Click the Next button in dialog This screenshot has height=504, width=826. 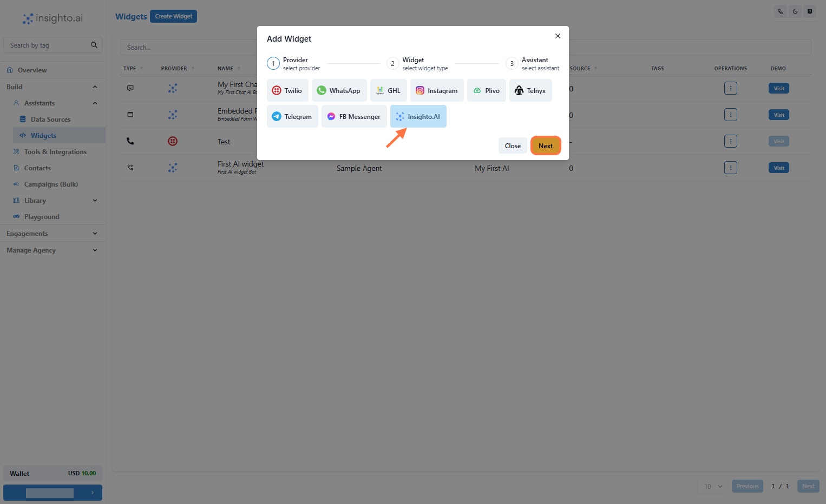click(x=546, y=145)
